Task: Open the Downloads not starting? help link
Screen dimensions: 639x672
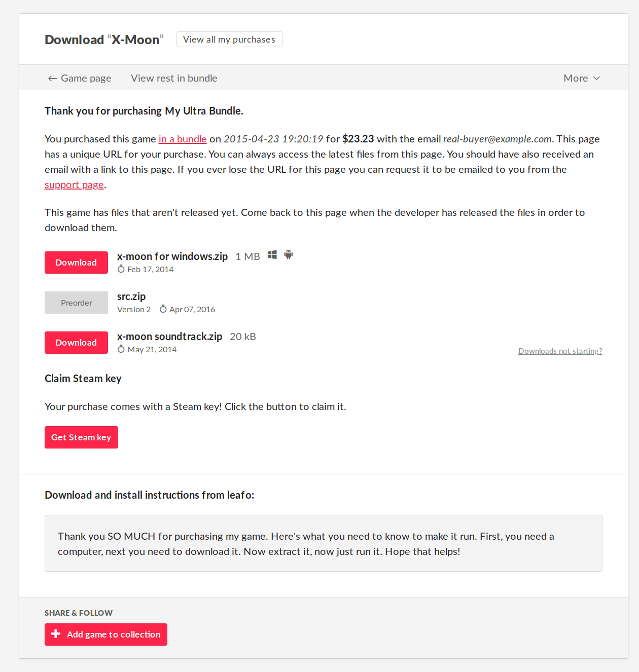Action: [x=560, y=351]
